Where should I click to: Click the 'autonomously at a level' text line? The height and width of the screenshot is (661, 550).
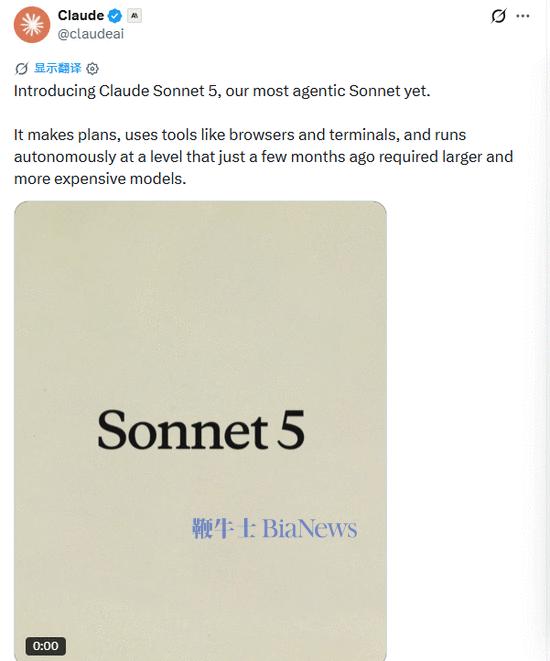[263, 157]
